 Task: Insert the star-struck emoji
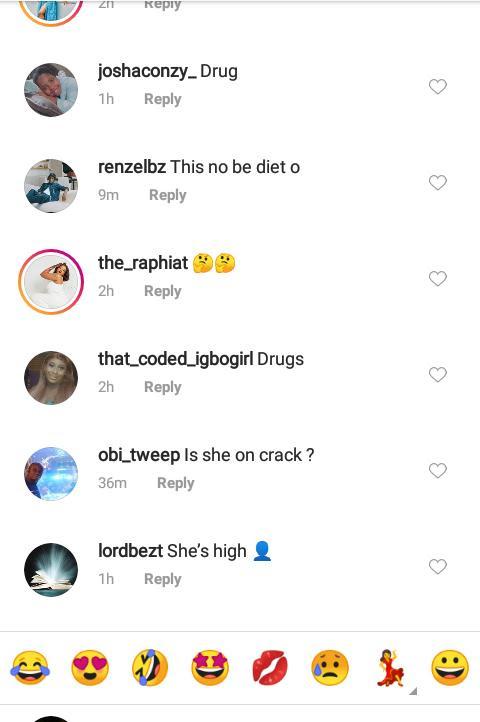[x=210, y=668]
